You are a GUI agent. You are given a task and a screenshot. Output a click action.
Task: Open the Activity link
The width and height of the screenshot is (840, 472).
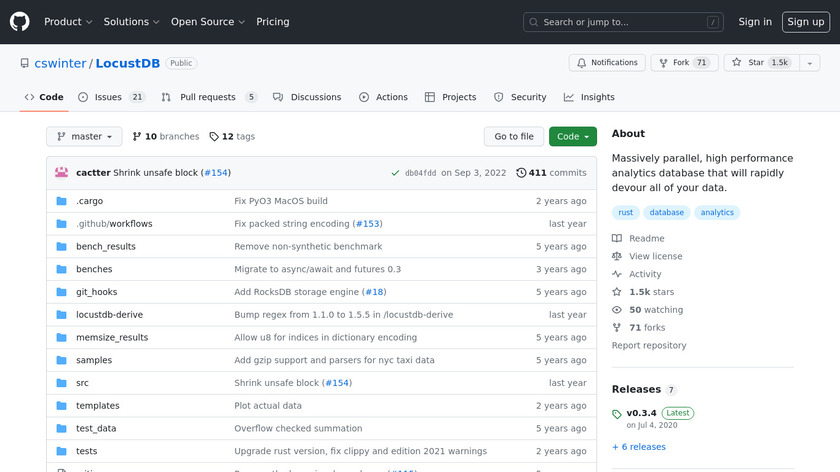click(x=637, y=274)
